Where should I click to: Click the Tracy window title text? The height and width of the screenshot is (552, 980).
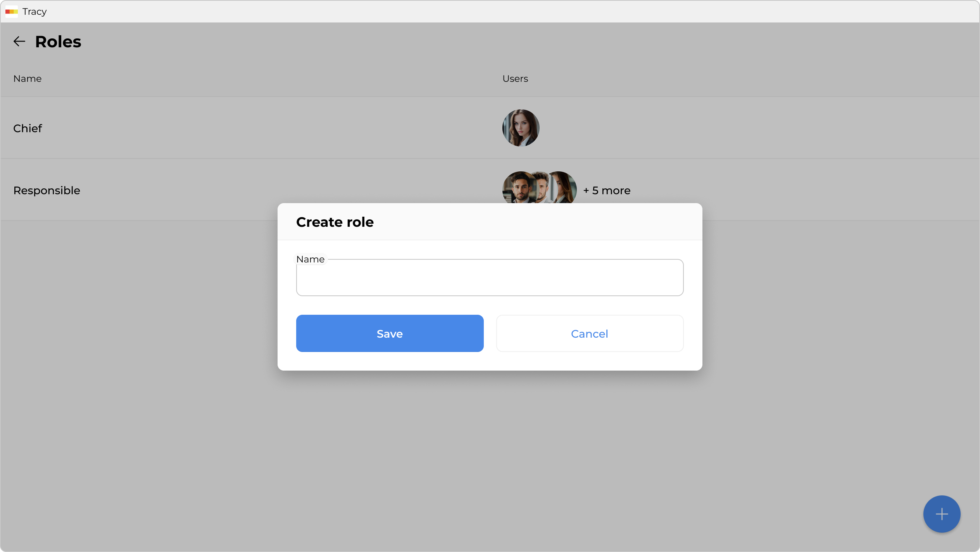click(35, 12)
